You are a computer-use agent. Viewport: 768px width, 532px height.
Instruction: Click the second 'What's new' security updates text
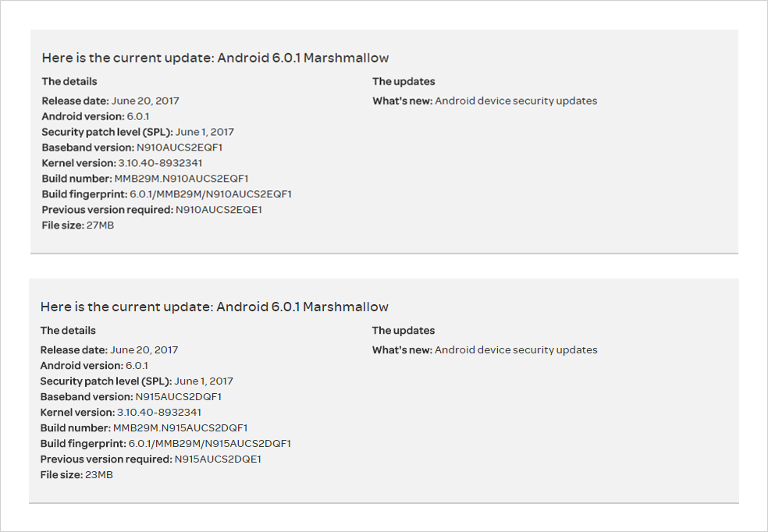pyautogui.click(x=485, y=350)
